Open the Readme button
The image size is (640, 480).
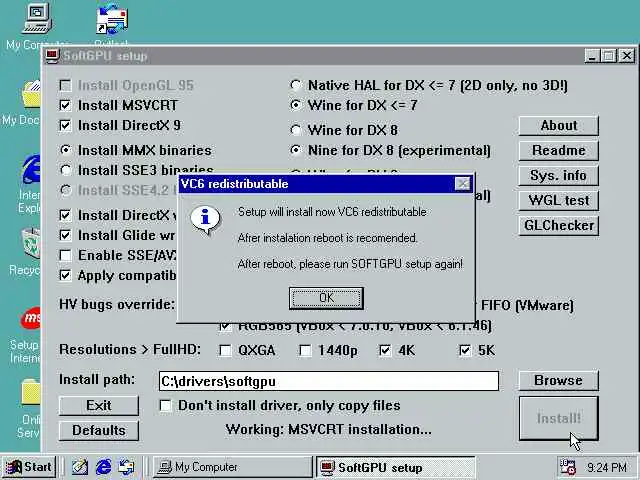pos(558,150)
